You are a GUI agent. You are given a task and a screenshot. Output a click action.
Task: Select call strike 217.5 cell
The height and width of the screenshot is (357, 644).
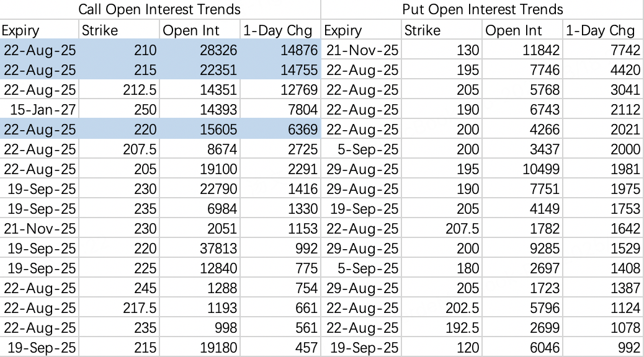(119, 308)
